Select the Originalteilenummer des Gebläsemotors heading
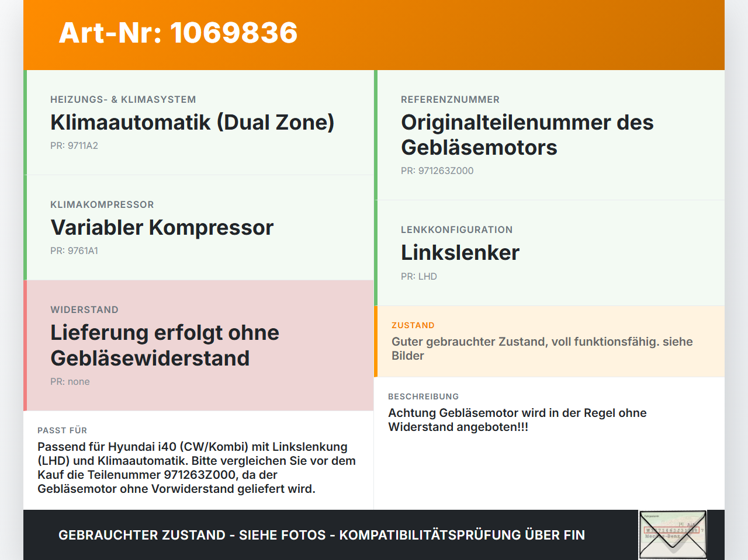The width and height of the screenshot is (748, 560). pyautogui.click(x=527, y=135)
